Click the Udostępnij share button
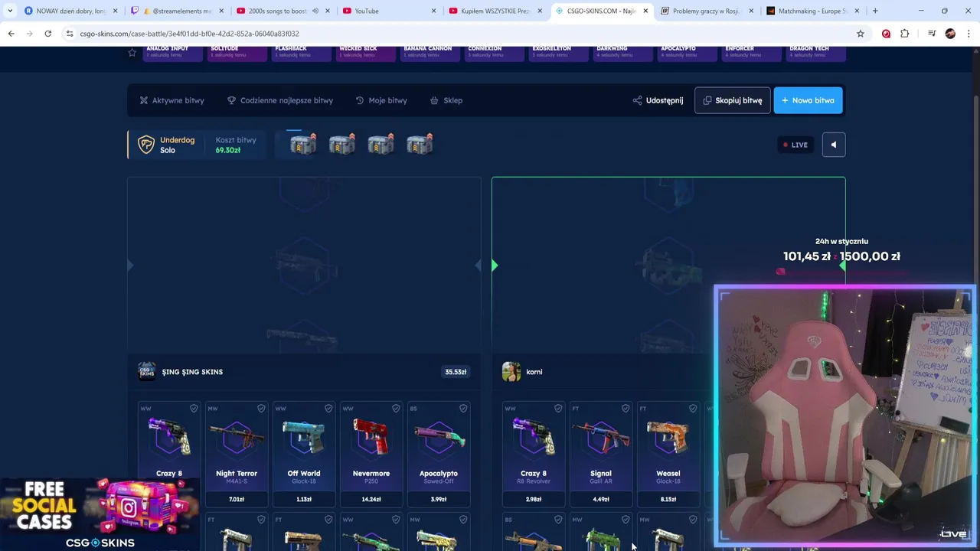Screen dimensions: 980x551 pyautogui.click(x=658, y=100)
